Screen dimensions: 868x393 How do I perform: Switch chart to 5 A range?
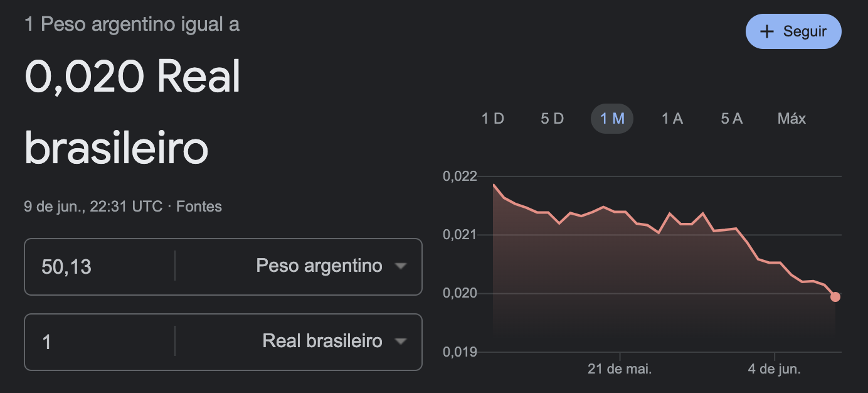click(x=732, y=119)
